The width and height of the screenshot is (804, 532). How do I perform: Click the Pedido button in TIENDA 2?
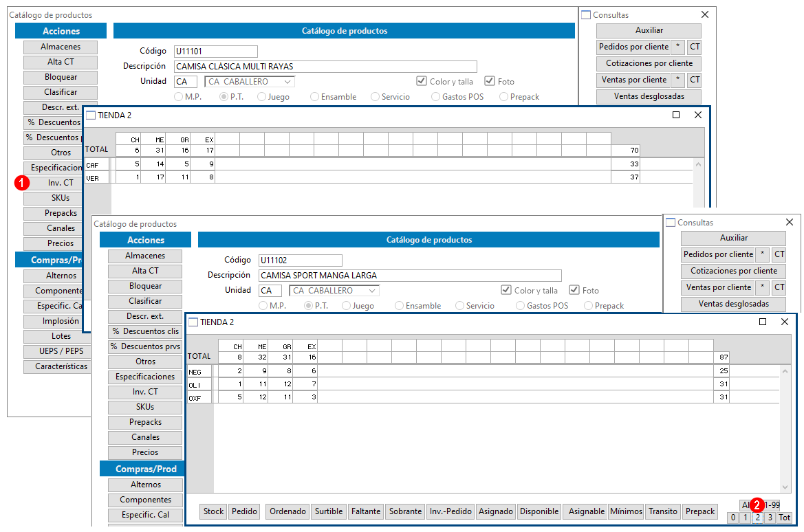(x=244, y=511)
